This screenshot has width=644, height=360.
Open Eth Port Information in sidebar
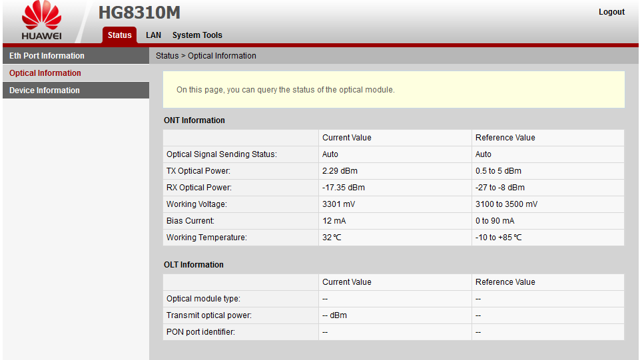(x=76, y=56)
